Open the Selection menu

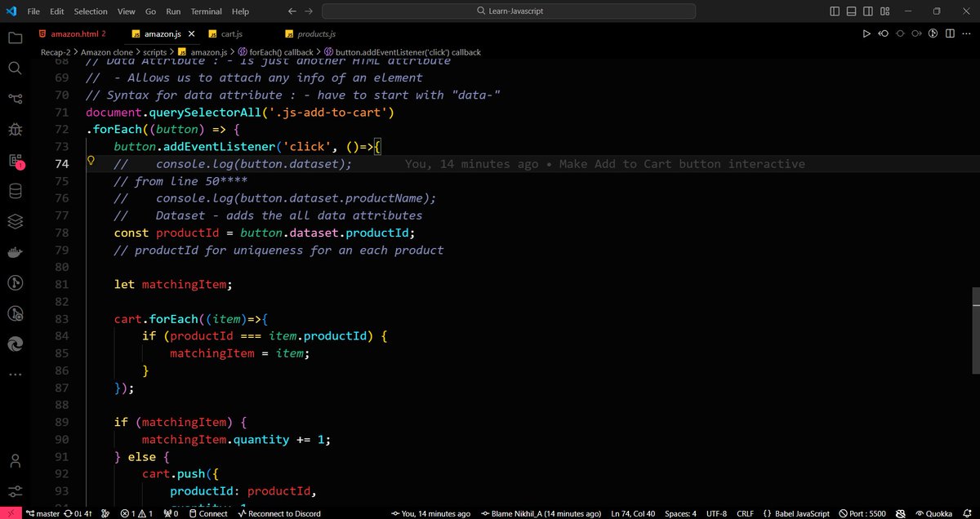pos(91,11)
